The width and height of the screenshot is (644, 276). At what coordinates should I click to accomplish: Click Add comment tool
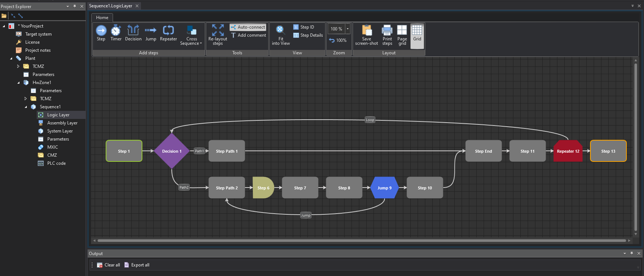pos(248,35)
